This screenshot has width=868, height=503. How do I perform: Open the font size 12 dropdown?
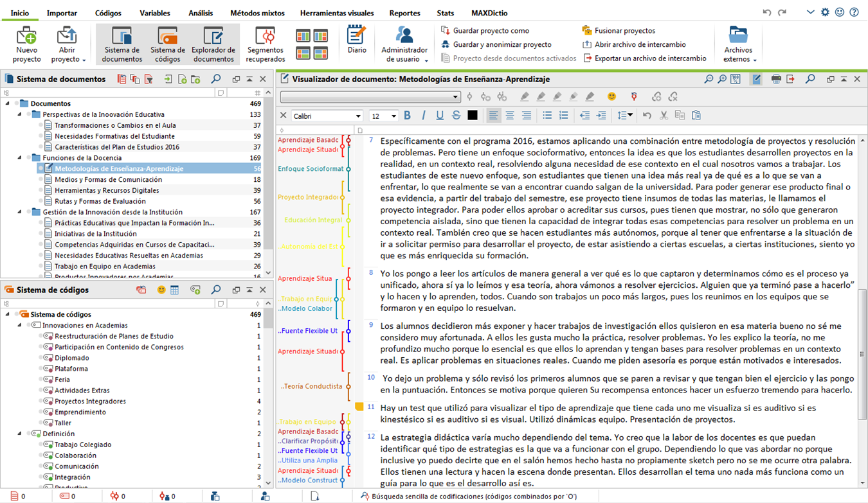click(x=393, y=116)
